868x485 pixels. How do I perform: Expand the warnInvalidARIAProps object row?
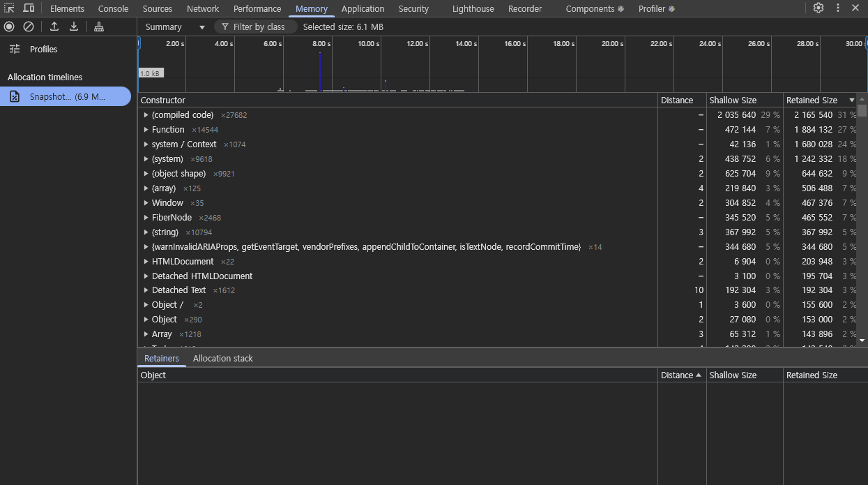click(146, 247)
